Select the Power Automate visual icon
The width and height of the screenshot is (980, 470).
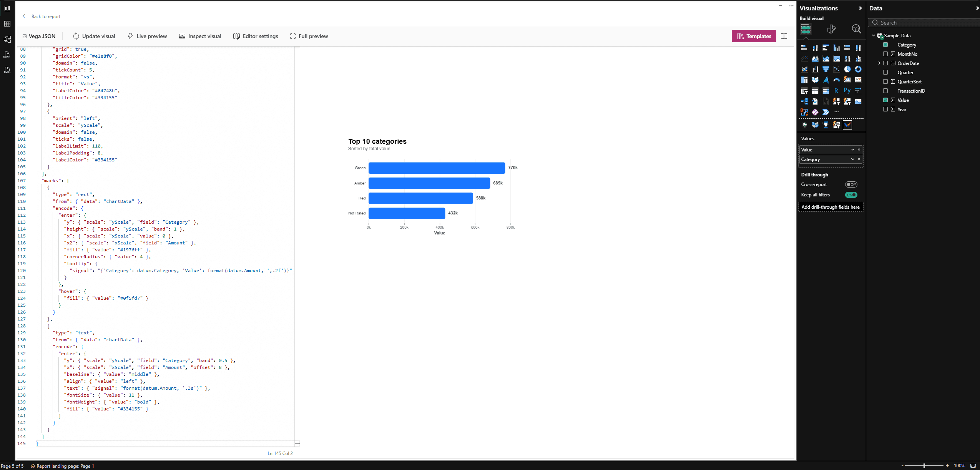(826, 112)
